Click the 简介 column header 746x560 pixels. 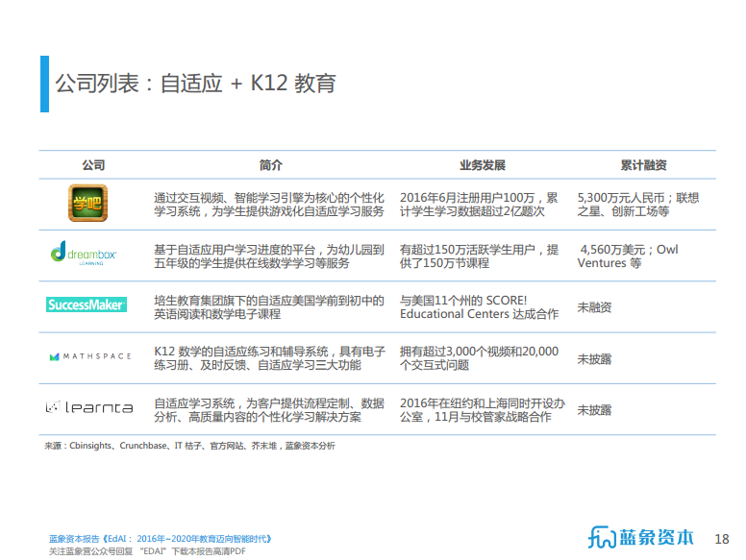coord(271,165)
